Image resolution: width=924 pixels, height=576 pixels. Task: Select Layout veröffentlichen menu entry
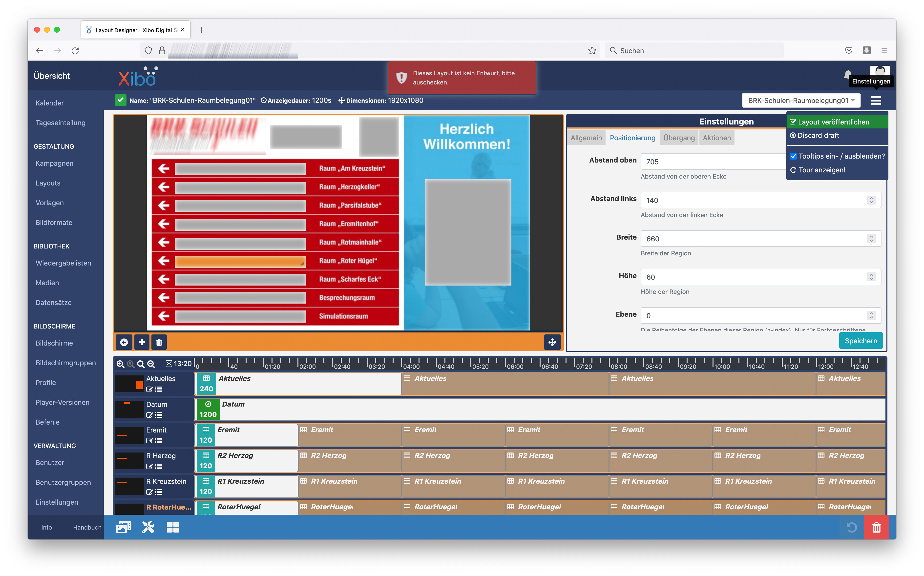[837, 122]
